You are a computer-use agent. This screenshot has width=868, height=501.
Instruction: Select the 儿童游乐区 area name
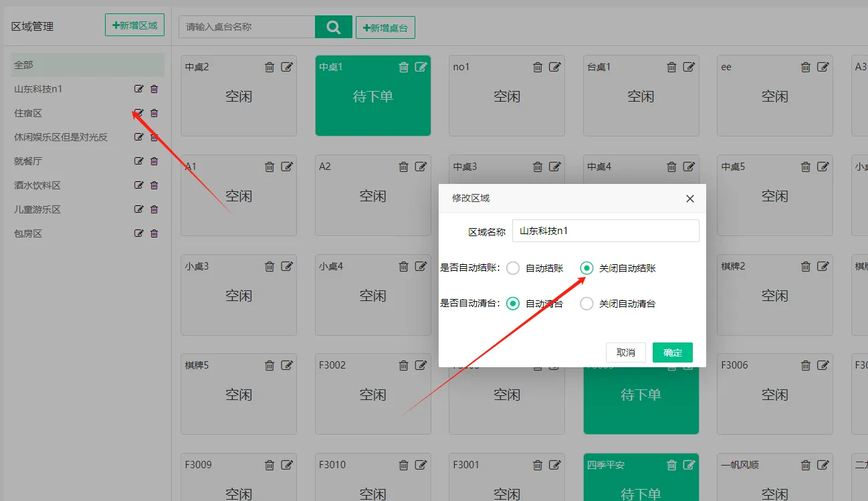coord(37,209)
